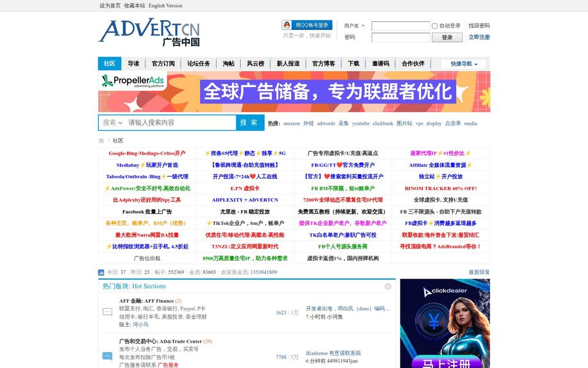588x368 pixels.
Task: Expand the 快捷导航 quick navigation dropdown
Action: click(x=464, y=64)
